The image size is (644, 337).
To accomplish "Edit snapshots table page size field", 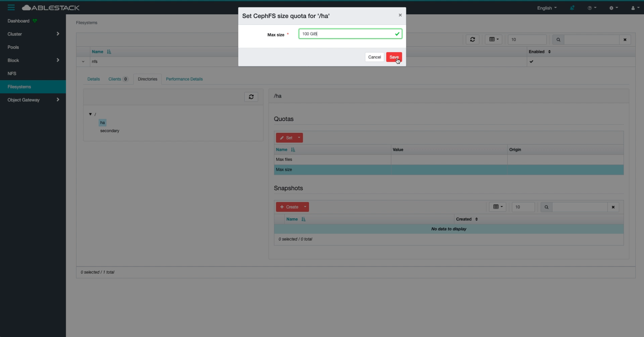I will point(523,207).
